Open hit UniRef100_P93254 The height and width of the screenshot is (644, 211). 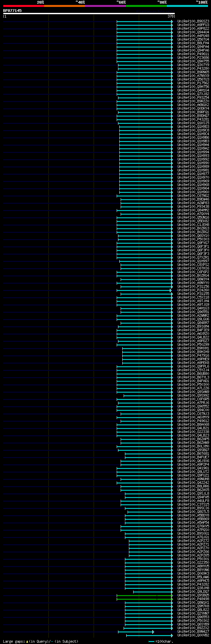[x=193, y=97]
